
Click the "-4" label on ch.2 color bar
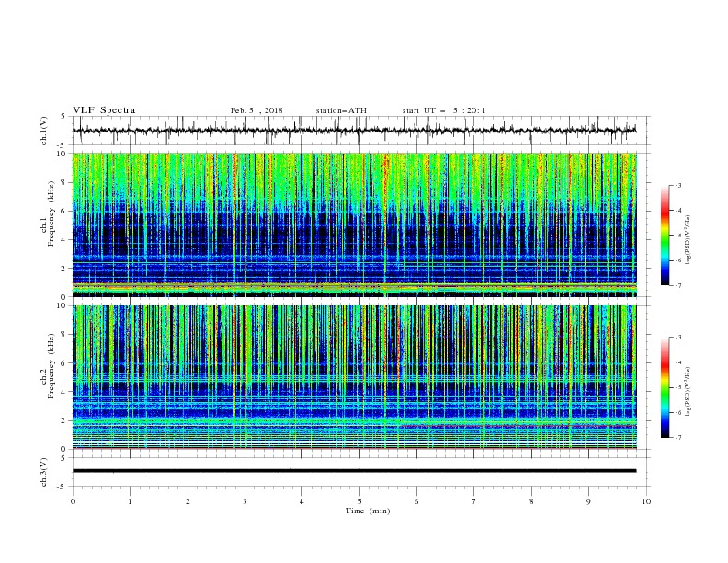pos(678,362)
